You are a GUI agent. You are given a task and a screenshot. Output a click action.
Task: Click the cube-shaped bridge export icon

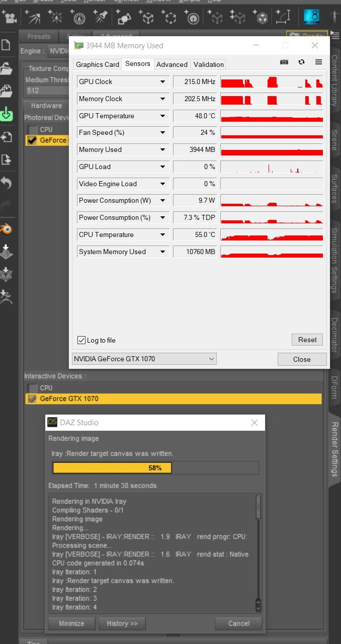click(x=6, y=274)
